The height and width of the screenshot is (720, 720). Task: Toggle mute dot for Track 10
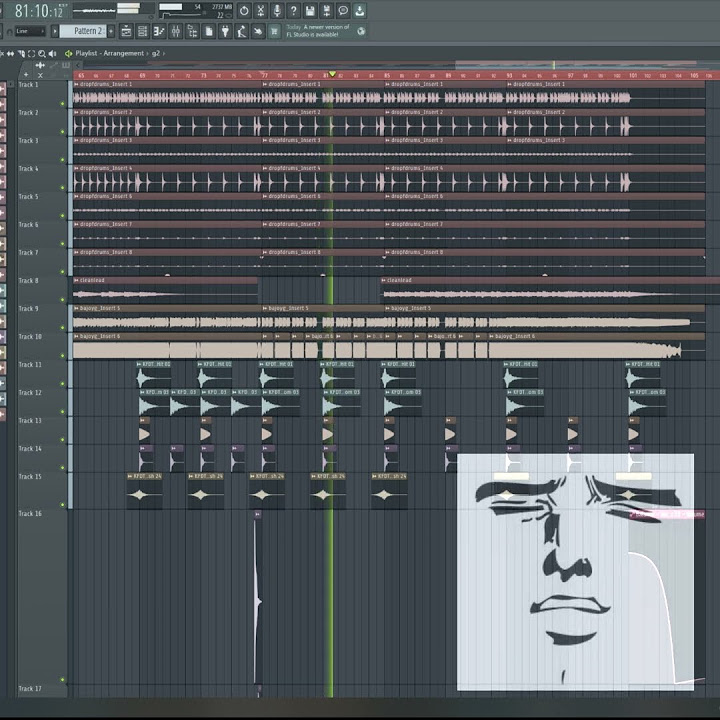tap(63, 356)
